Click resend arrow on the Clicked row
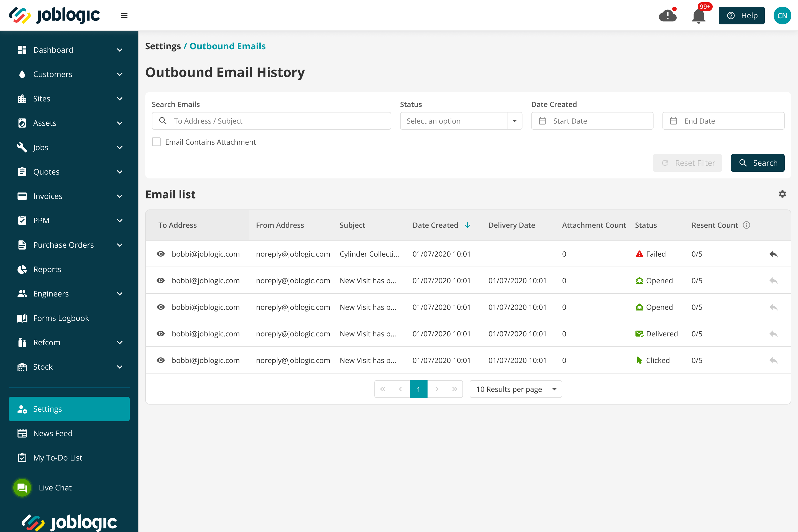This screenshot has width=798, height=532. click(x=774, y=360)
